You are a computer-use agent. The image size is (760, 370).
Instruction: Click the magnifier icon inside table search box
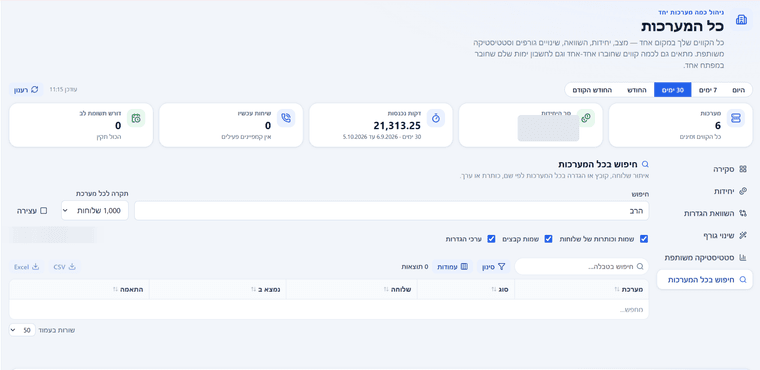[640, 266]
